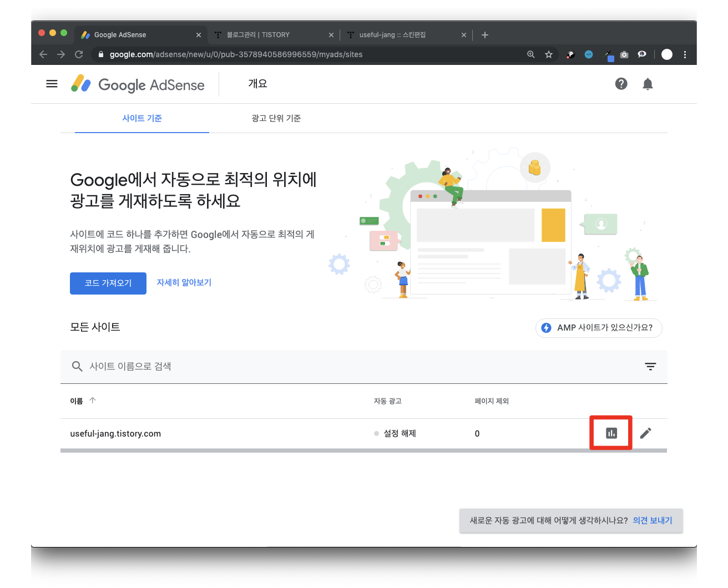Click the browser address bar URL
Screen dimensions: 728x588
tap(236, 54)
